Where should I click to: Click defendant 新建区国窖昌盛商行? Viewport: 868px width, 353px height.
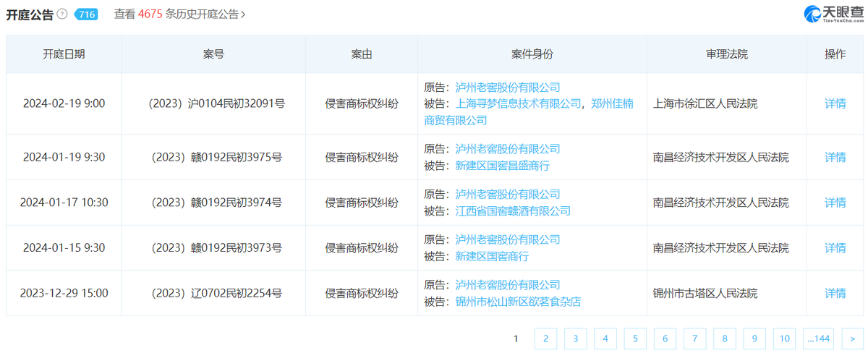[502, 166]
